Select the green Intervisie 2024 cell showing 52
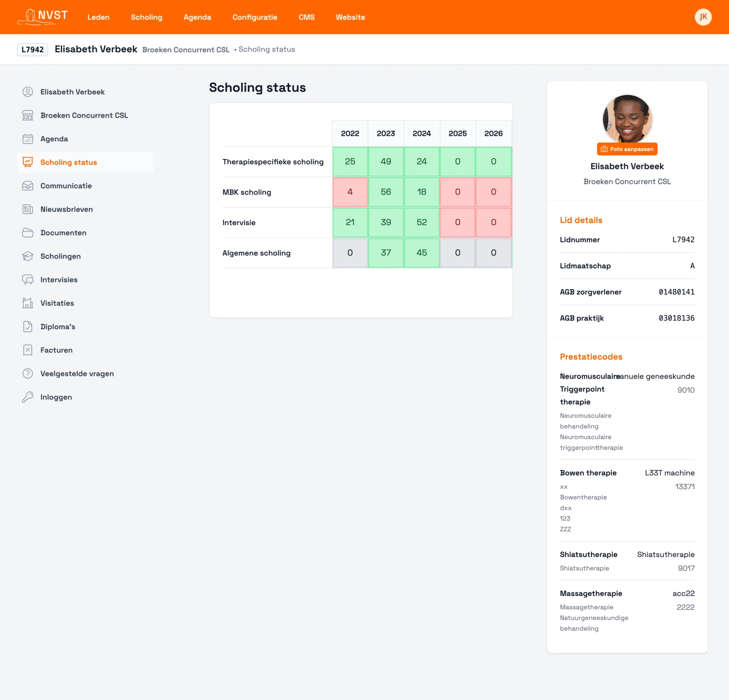 [421, 222]
